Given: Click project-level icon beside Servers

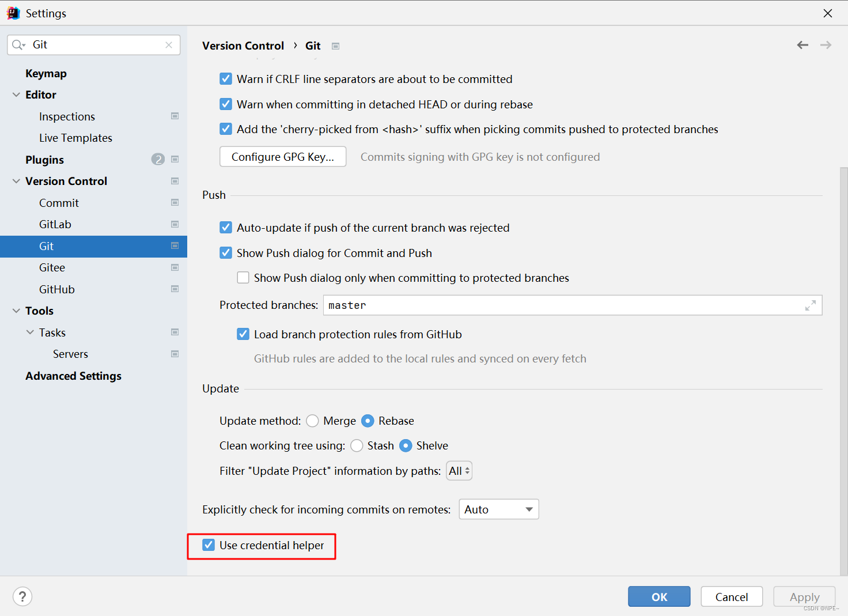Looking at the screenshot, I should (x=175, y=354).
